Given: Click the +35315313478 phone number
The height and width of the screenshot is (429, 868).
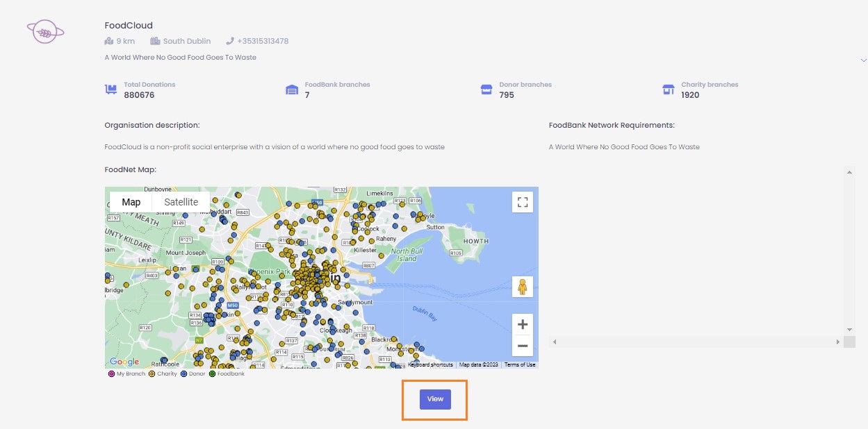Looking at the screenshot, I should (x=263, y=41).
